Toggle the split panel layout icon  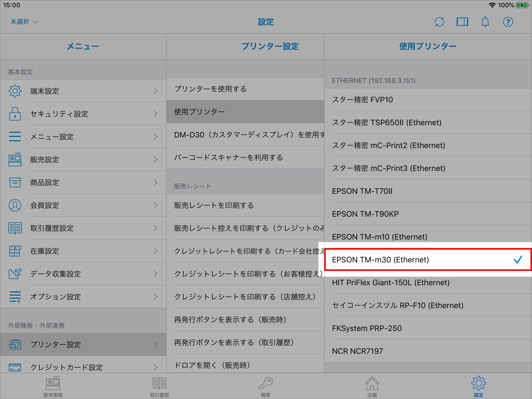click(x=462, y=22)
